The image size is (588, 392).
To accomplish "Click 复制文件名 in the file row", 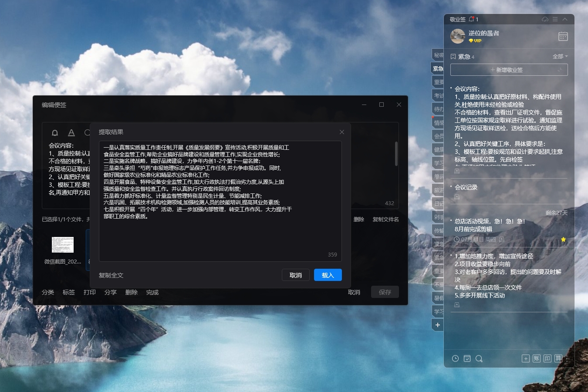I will coord(385,220).
